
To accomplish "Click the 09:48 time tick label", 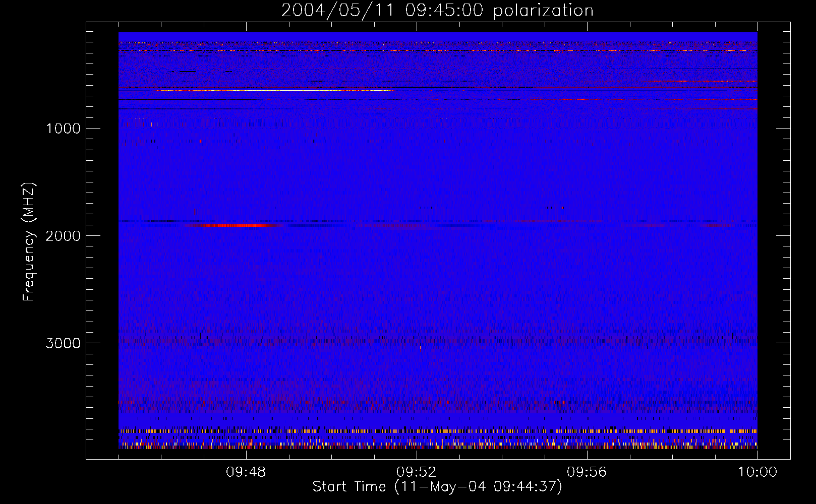I will coord(246,472).
